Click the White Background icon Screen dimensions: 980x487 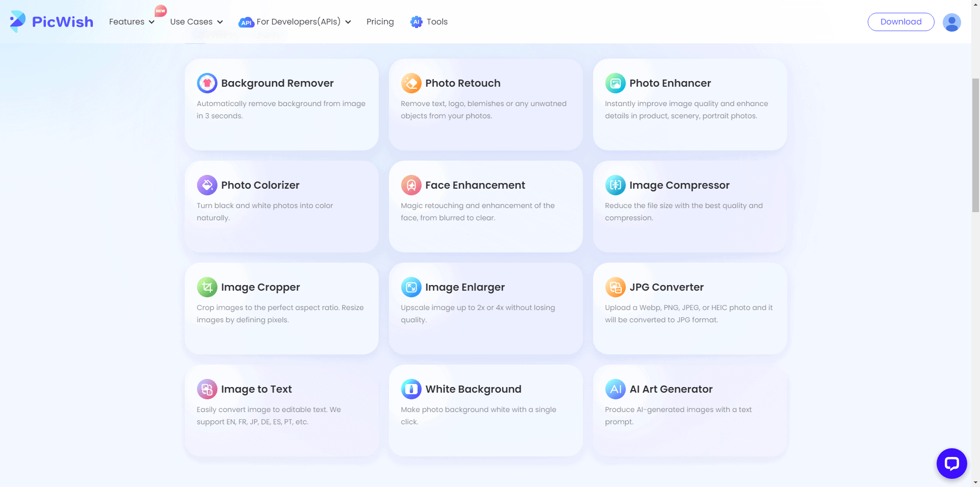[x=411, y=389]
